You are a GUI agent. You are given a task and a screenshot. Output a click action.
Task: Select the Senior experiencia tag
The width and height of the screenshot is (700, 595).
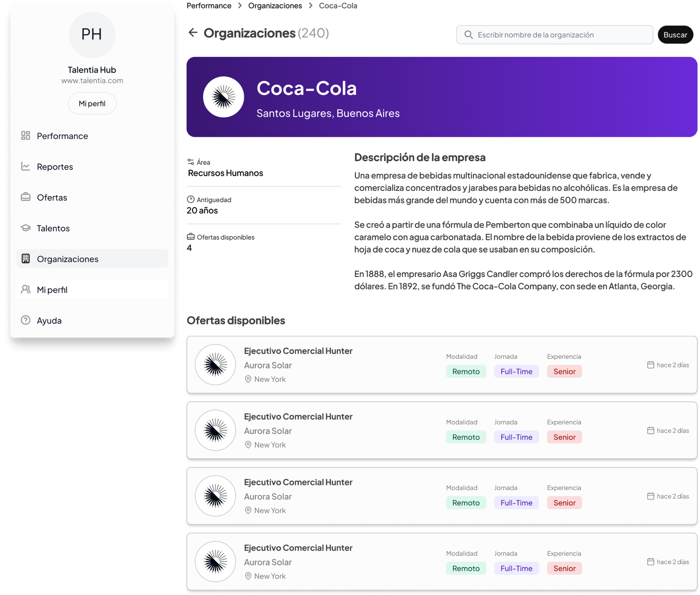tap(564, 371)
